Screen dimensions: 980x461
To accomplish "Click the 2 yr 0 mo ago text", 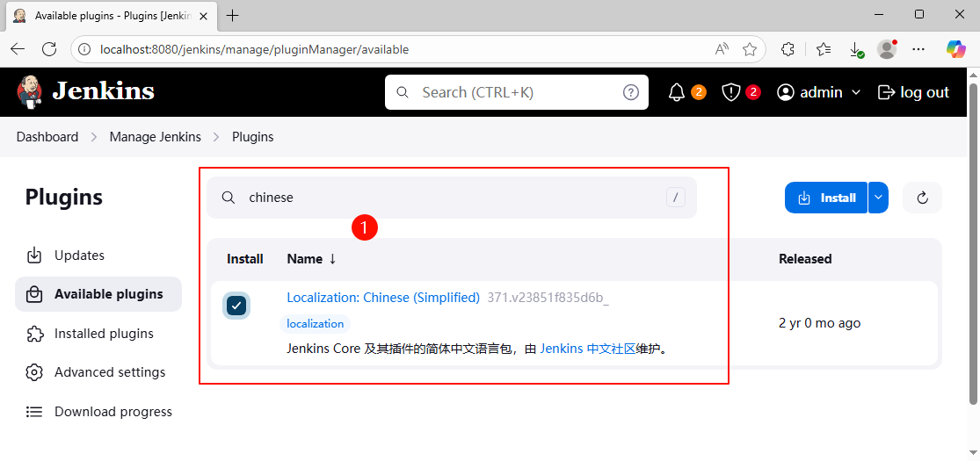I will [x=819, y=323].
